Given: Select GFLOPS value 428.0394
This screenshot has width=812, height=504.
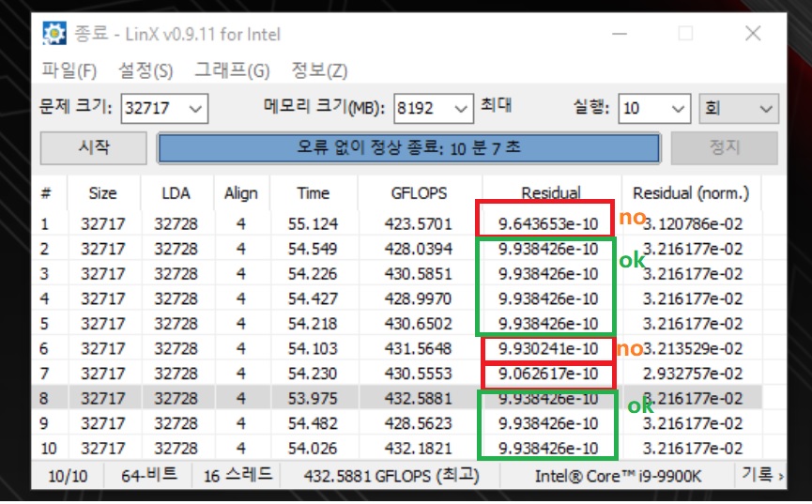Looking at the screenshot, I should click(418, 249).
